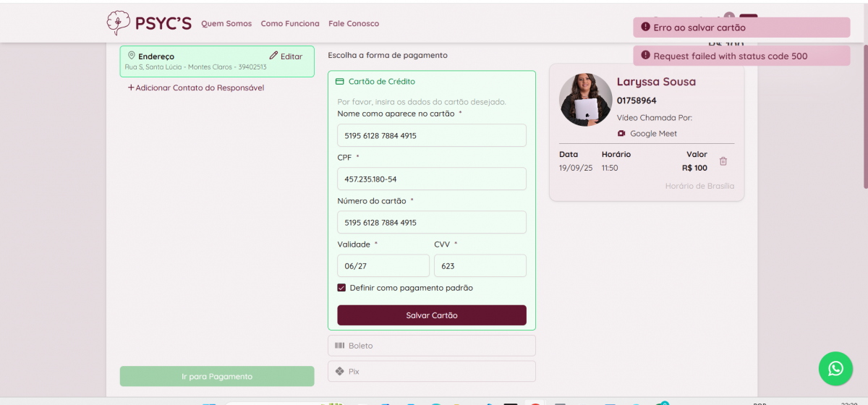Viewport: 868px width, 405px height.
Task: Click the credit card icon beside Cartão de Crédito
Action: click(x=340, y=82)
